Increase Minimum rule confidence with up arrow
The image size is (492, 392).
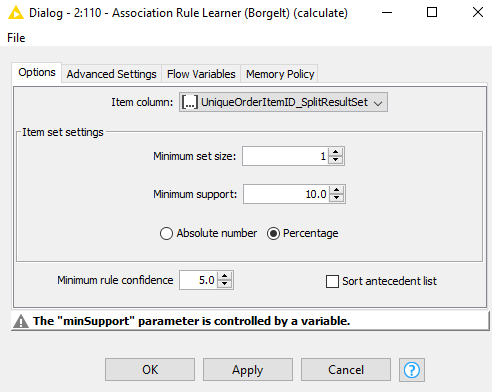(225, 276)
